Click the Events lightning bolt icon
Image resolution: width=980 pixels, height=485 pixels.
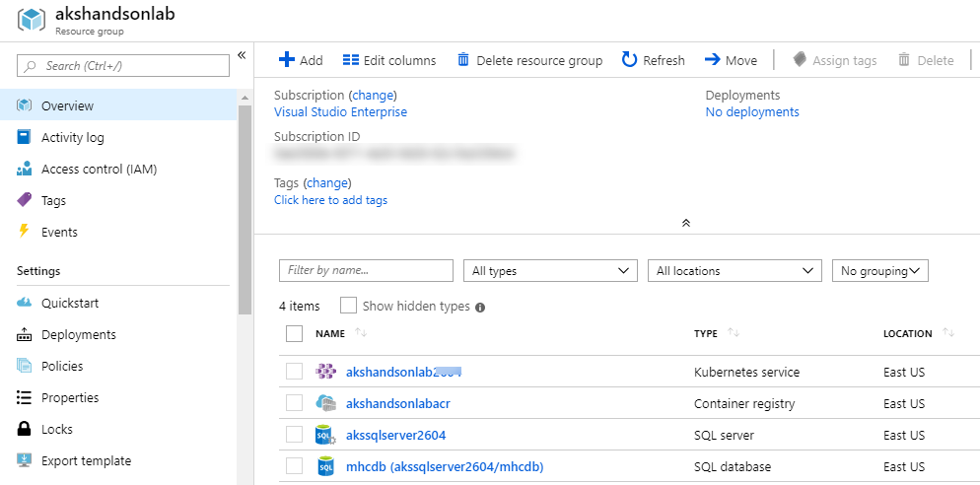(24, 232)
